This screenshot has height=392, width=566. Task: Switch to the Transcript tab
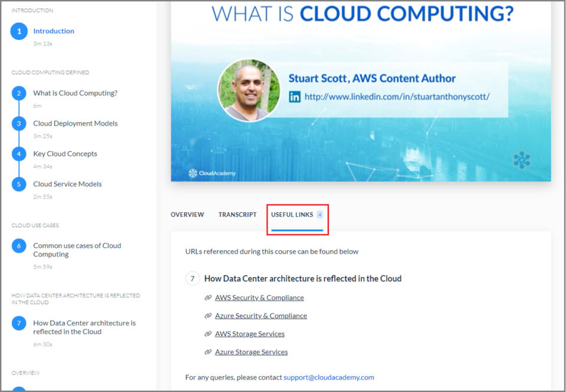[x=238, y=215]
